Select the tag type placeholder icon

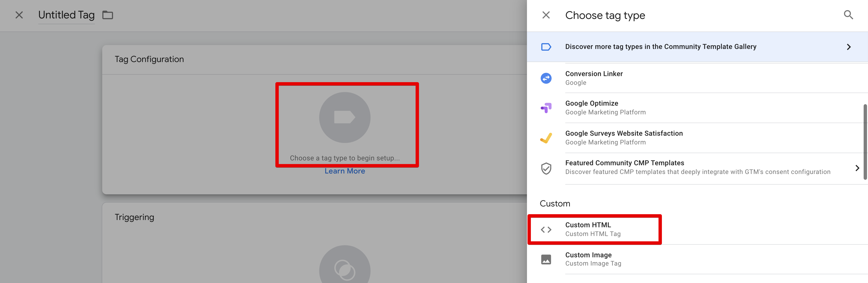coord(345,118)
